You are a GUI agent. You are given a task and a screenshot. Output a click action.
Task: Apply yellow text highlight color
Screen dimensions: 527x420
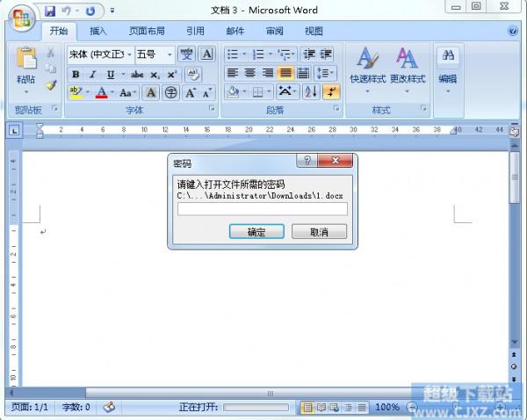tap(76, 92)
